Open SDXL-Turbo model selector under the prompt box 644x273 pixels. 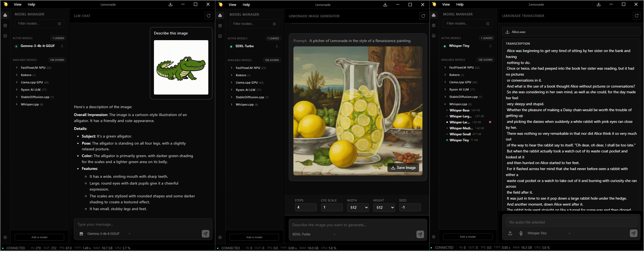point(314,234)
